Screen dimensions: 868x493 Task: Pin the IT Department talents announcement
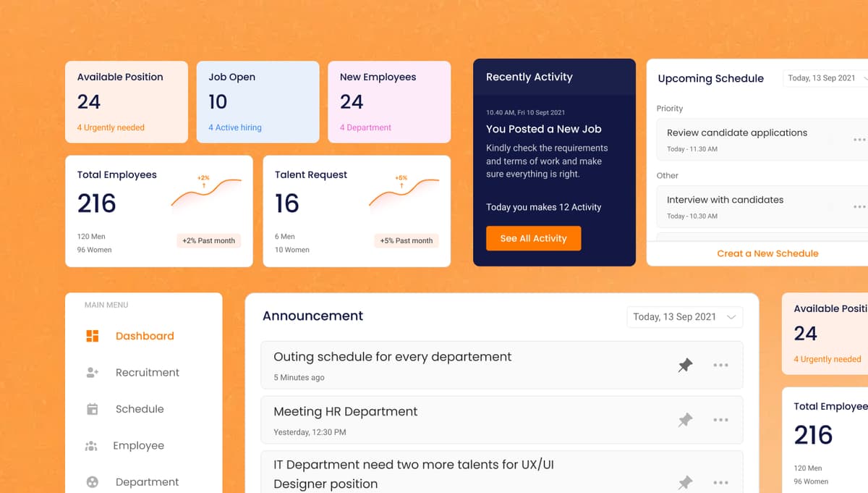coord(685,482)
